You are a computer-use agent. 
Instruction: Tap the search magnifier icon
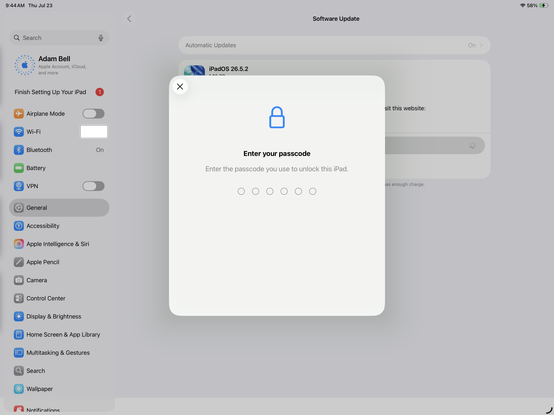pos(17,38)
